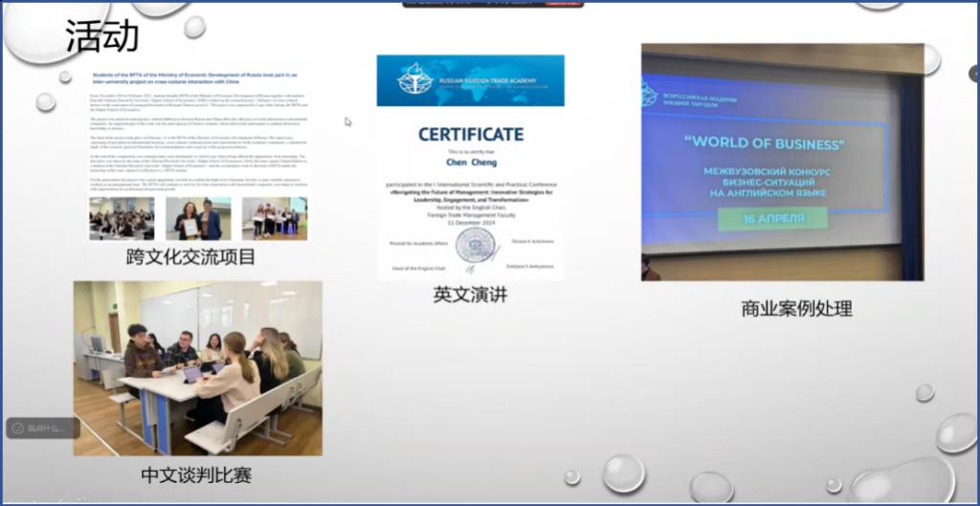Click the middle article photo of two people with certificate
This screenshot has height=506, width=980.
click(x=198, y=218)
